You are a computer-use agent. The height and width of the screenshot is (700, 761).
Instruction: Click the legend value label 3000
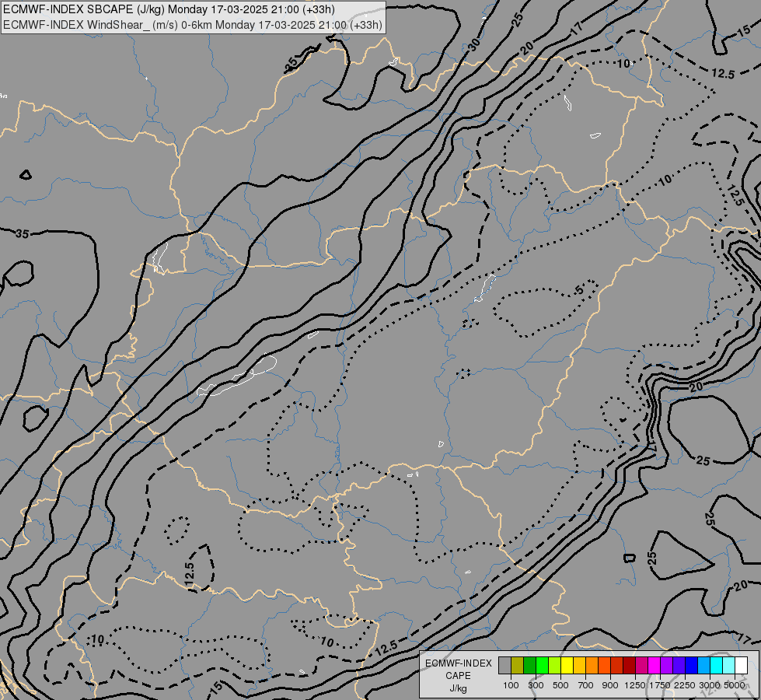point(710,685)
